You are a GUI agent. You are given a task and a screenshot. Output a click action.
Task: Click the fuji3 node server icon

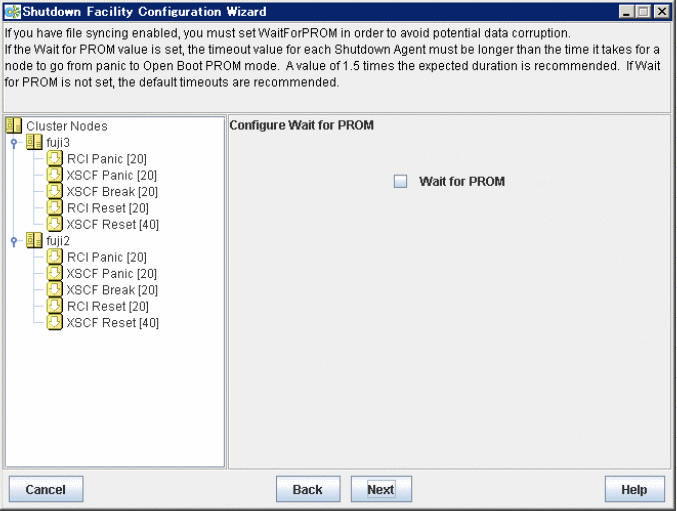point(35,142)
